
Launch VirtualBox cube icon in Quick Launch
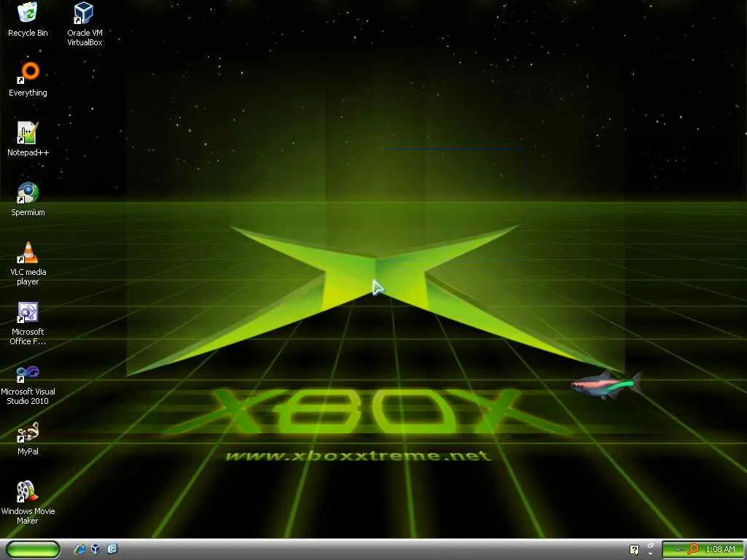pyautogui.click(x=96, y=549)
